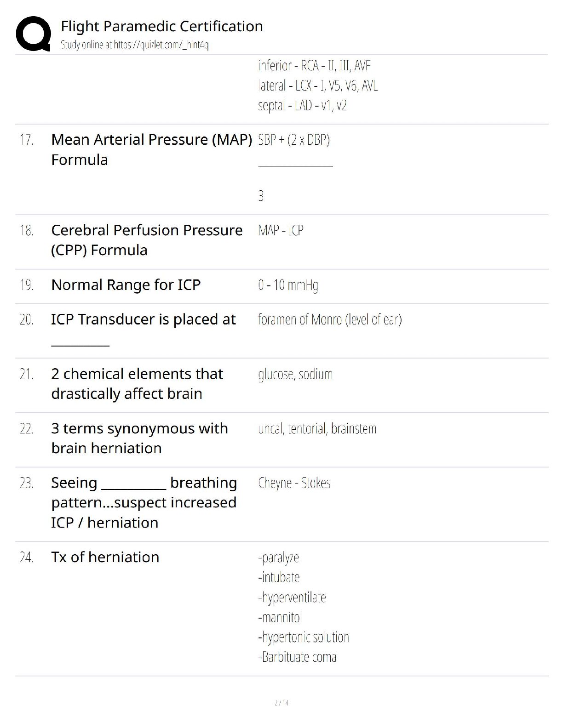
Task: Click the Quizlet Q logo icon
Action: point(34,34)
